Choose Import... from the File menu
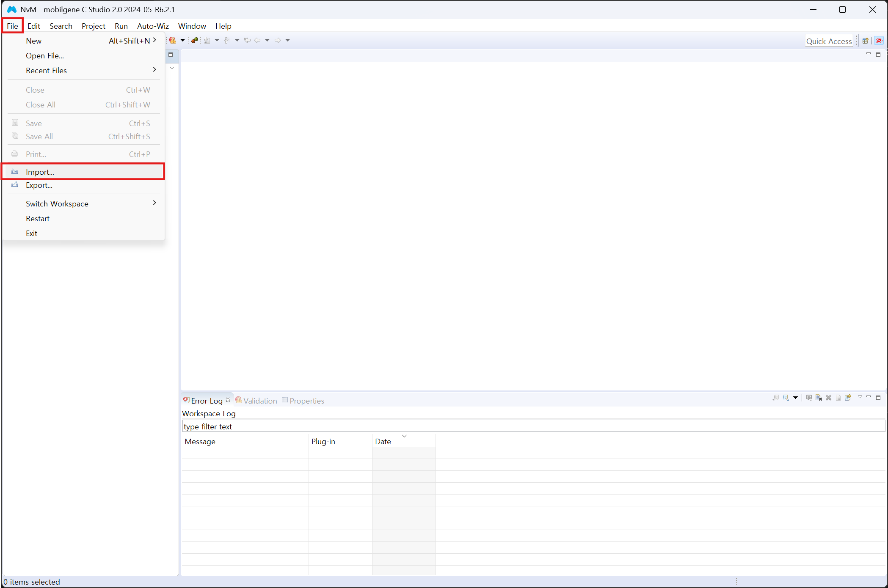Viewport: 888px width, 588px height. click(x=83, y=172)
